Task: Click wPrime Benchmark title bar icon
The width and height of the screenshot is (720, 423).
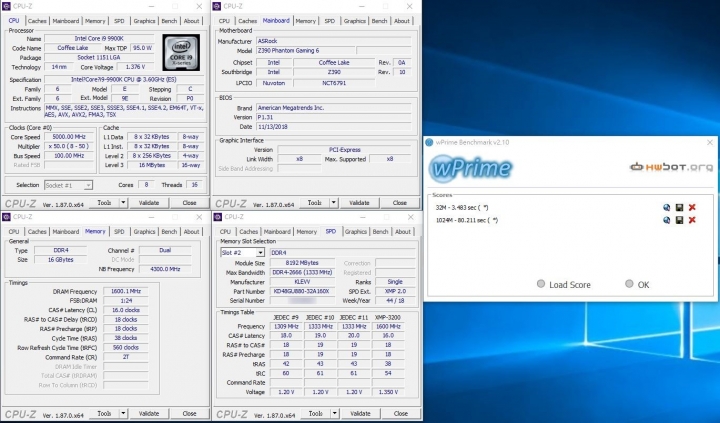Action: (429, 142)
